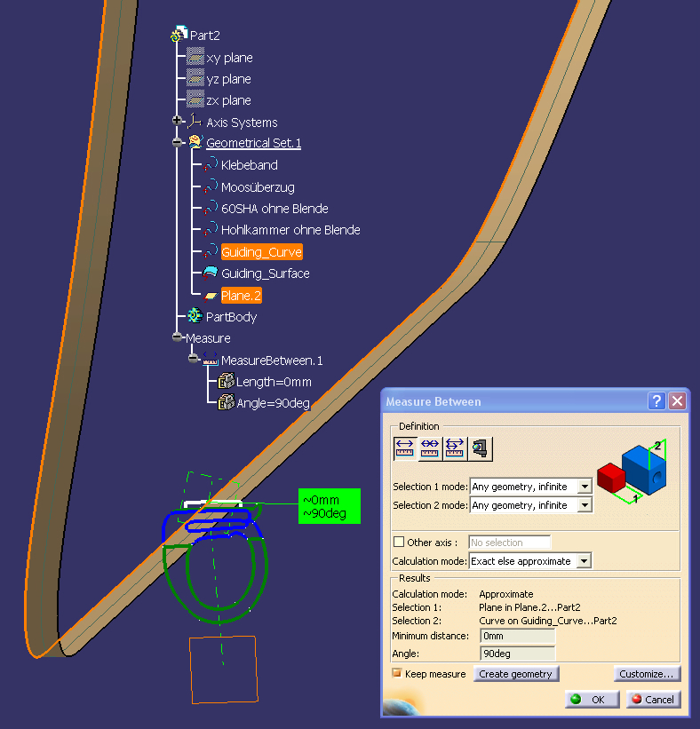Select the Measure Between mode icon
The height and width of the screenshot is (729, 700).
tap(405, 448)
